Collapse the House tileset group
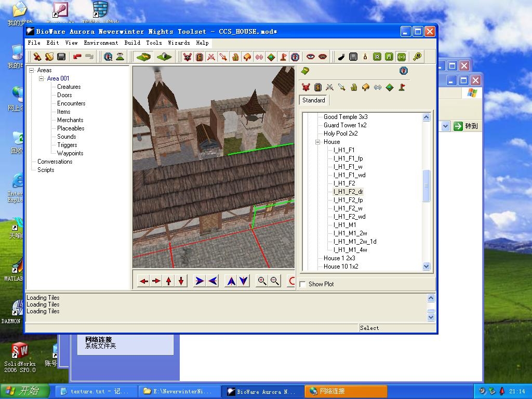 click(x=317, y=142)
